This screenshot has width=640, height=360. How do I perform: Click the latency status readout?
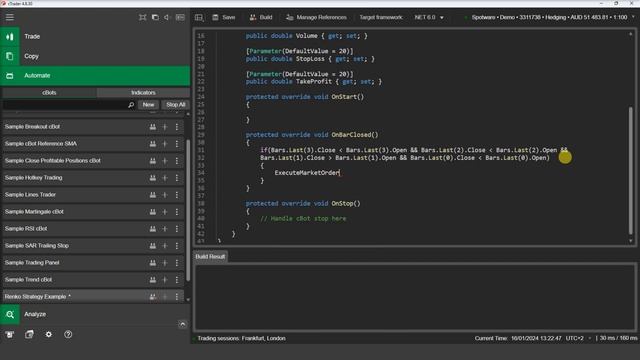point(618,338)
